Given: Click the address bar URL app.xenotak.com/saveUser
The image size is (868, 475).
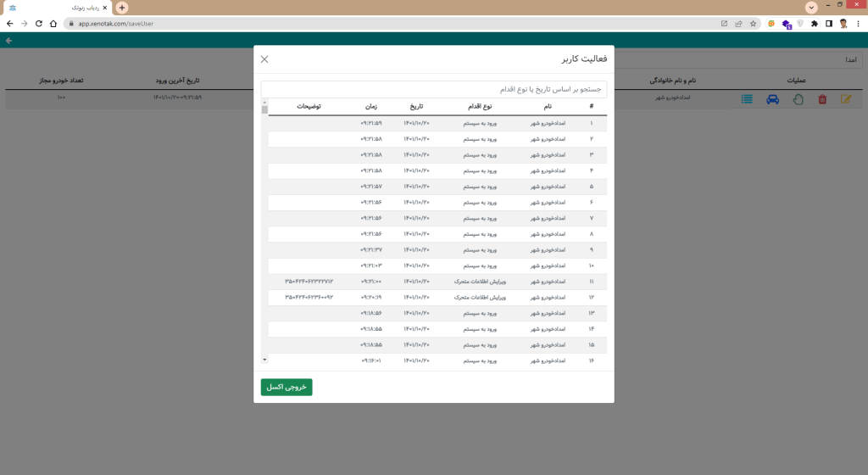Looking at the screenshot, I should pos(115,24).
